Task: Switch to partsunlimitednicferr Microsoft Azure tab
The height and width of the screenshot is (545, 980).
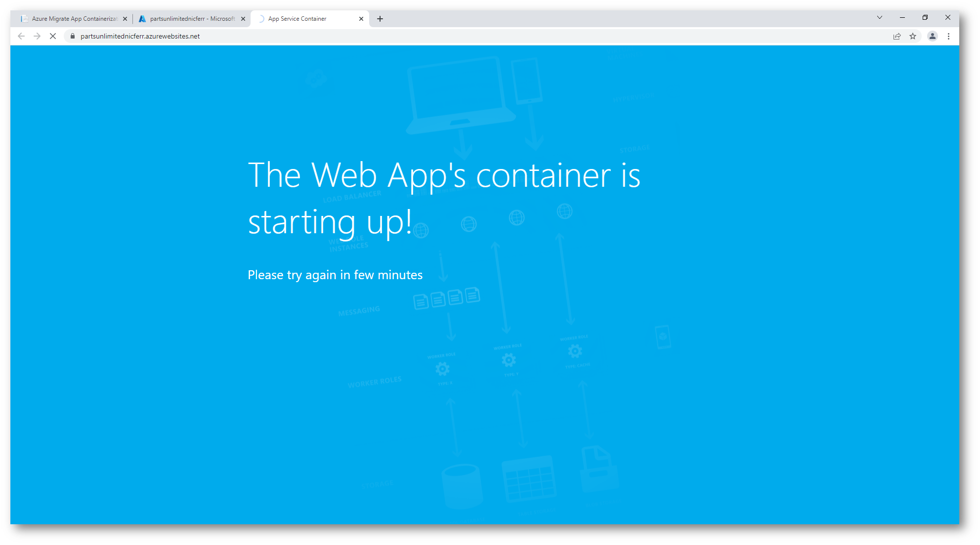Action: (x=192, y=19)
